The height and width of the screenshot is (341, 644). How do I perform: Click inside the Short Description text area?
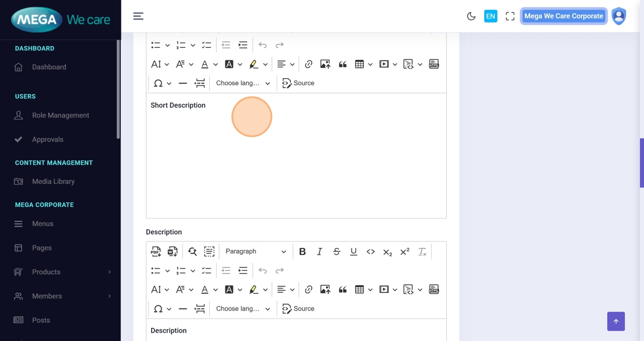[296, 161]
